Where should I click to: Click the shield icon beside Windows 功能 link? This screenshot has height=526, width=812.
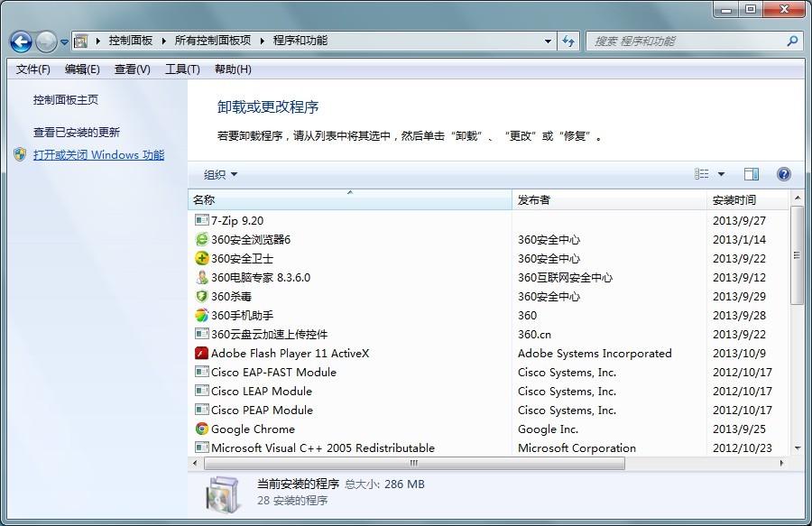point(19,153)
